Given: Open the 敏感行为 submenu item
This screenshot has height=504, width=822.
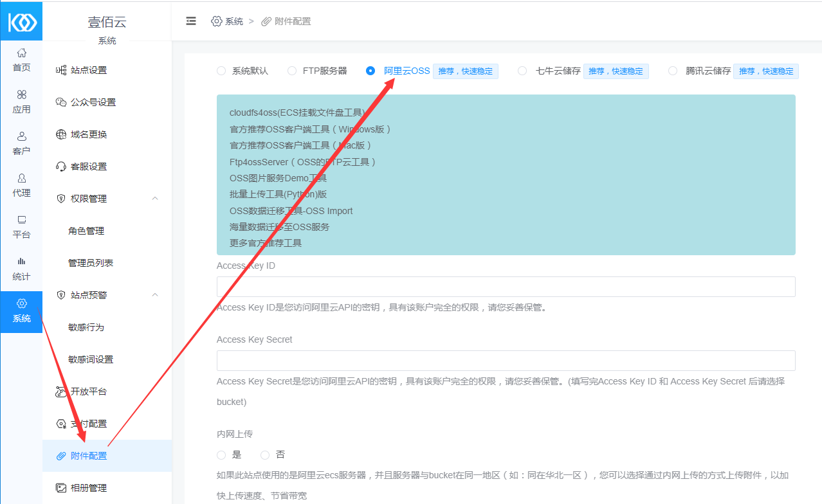Looking at the screenshot, I should 107,327.
